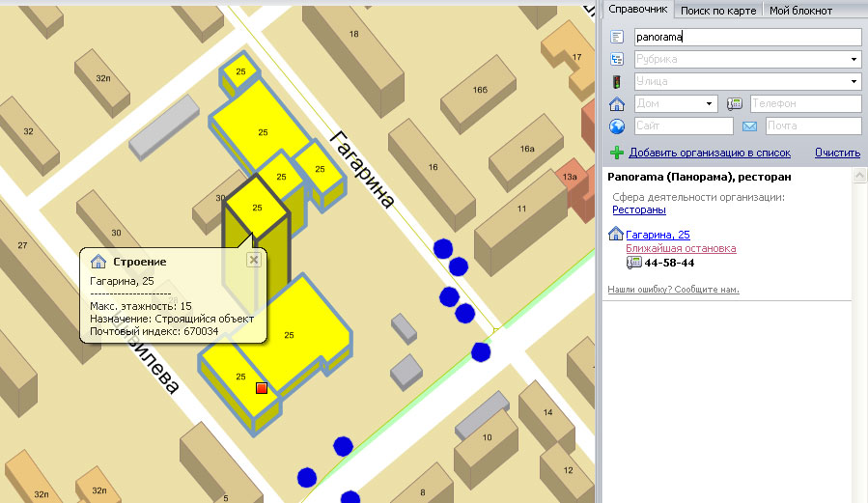Click the rubric tree icon
This screenshot has height=503, width=868.
click(617, 59)
